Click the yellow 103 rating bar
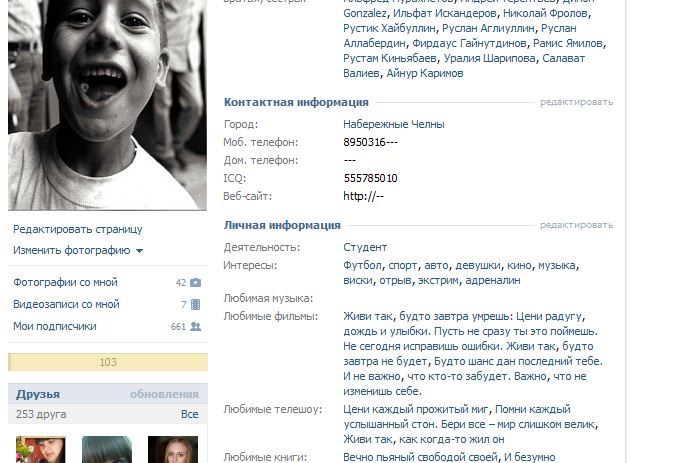Image resolution: width=684 pixels, height=463 pixels. point(108,362)
